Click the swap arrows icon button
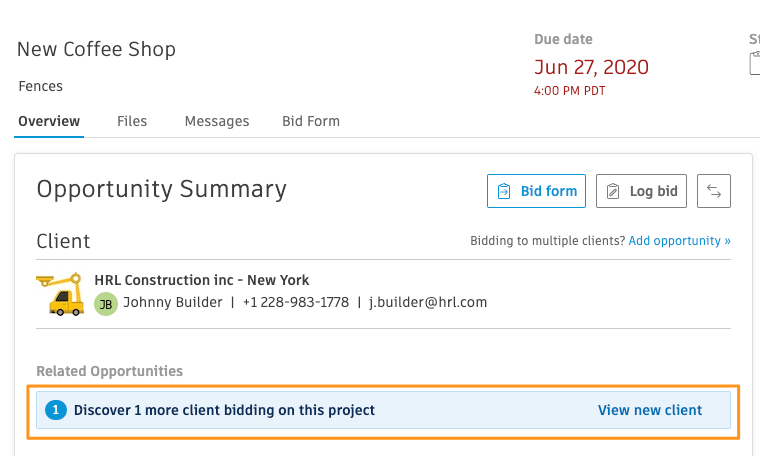The height and width of the screenshot is (456, 760). [x=713, y=191]
